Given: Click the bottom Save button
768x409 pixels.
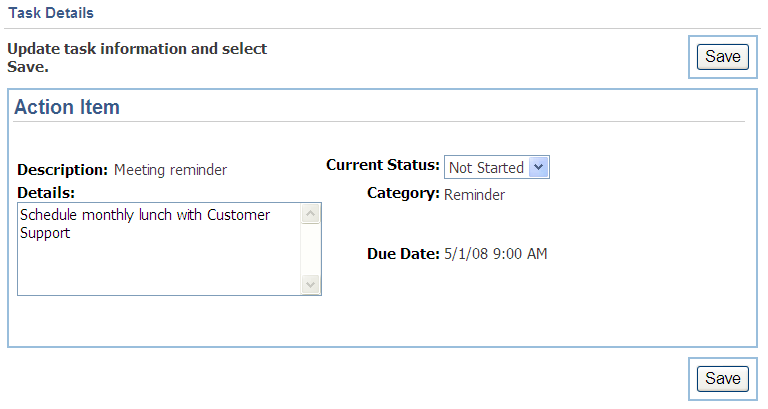Looking at the screenshot, I should [x=722, y=379].
